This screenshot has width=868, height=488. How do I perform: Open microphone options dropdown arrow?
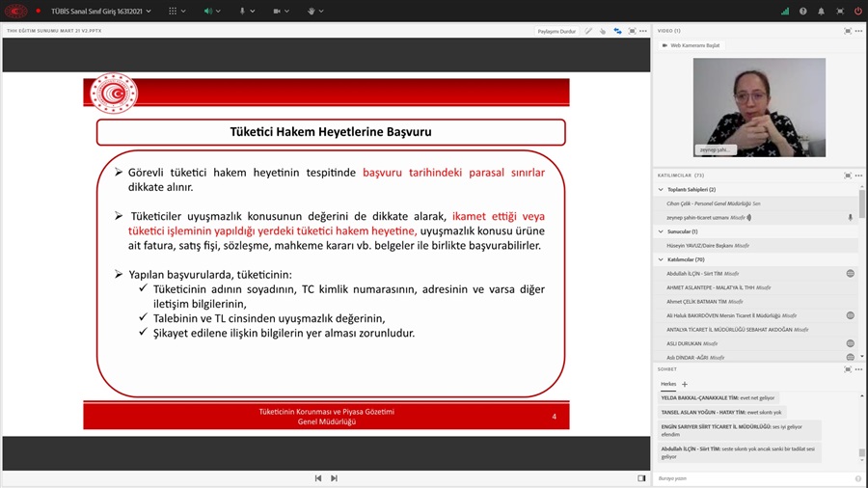pos(253,11)
